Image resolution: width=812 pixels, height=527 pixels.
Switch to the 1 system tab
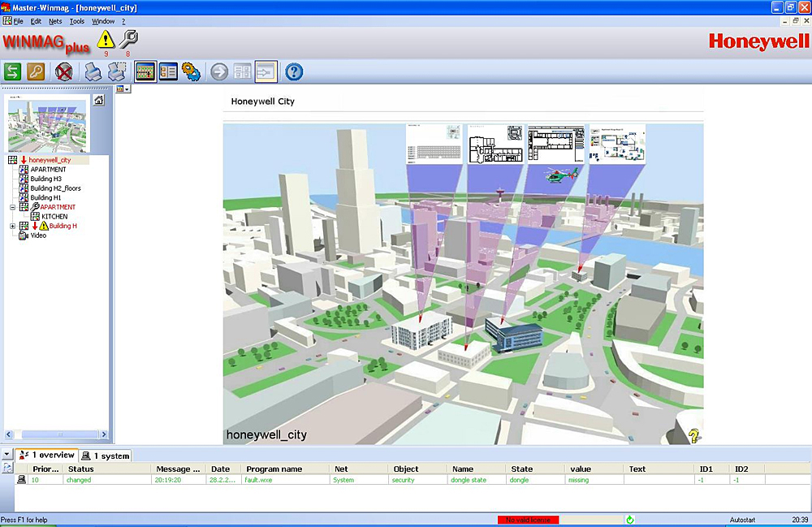click(x=106, y=456)
